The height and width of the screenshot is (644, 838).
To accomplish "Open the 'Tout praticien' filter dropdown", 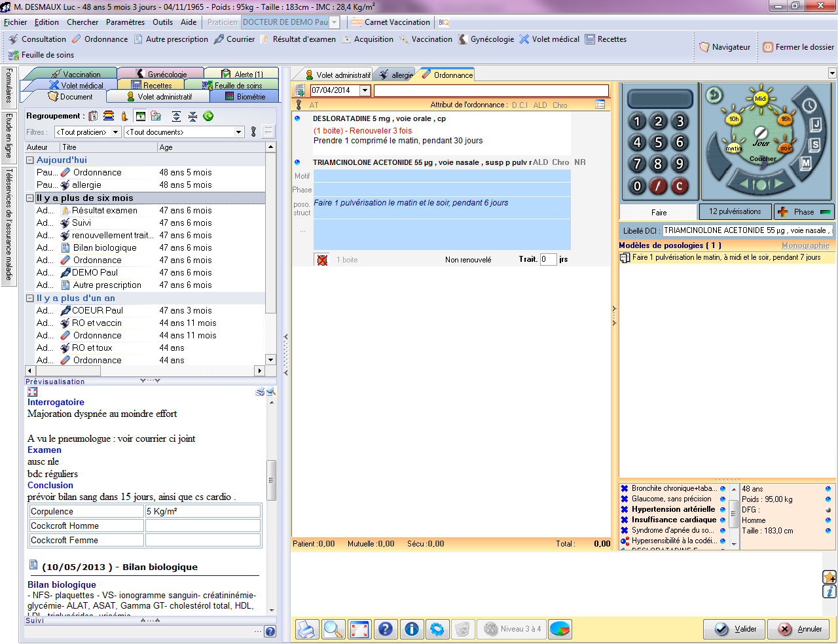I will [x=116, y=132].
